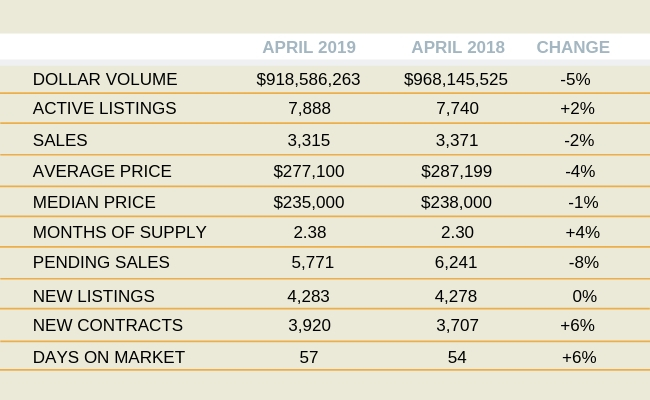Select the DOLLAR VOLUME row label
650x400 pixels.
pos(105,79)
